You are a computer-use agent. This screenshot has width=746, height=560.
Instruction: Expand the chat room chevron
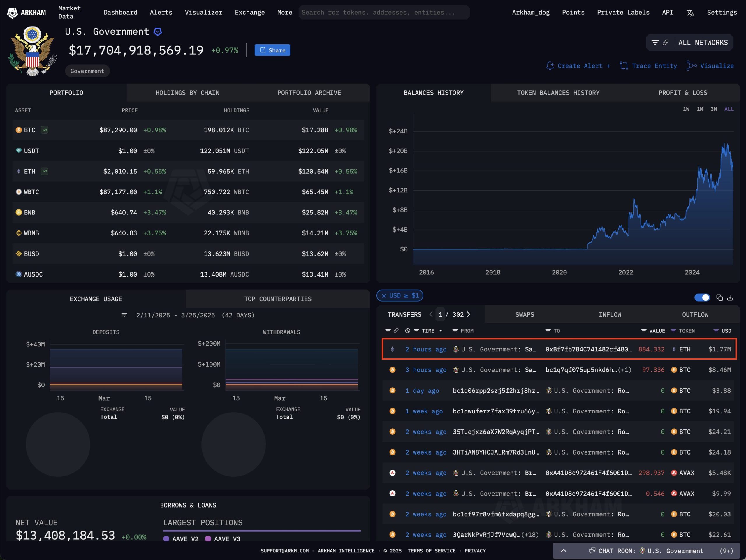pos(564,551)
